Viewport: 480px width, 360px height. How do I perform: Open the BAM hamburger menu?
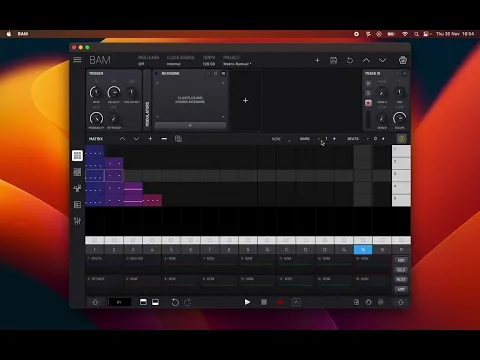[x=77, y=60]
